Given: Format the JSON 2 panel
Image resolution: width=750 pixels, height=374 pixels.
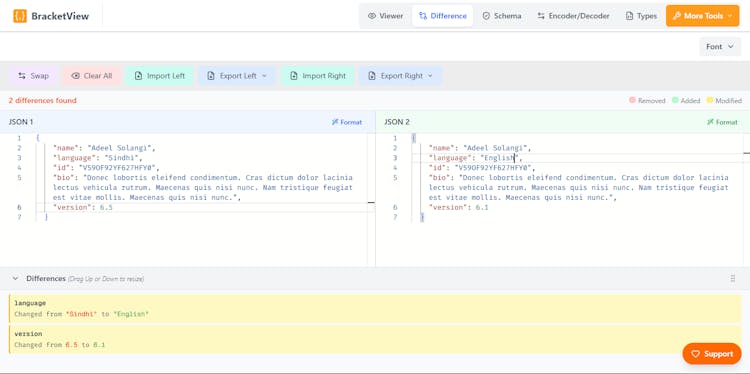Looking at the screenshot, I should [722, 122].
